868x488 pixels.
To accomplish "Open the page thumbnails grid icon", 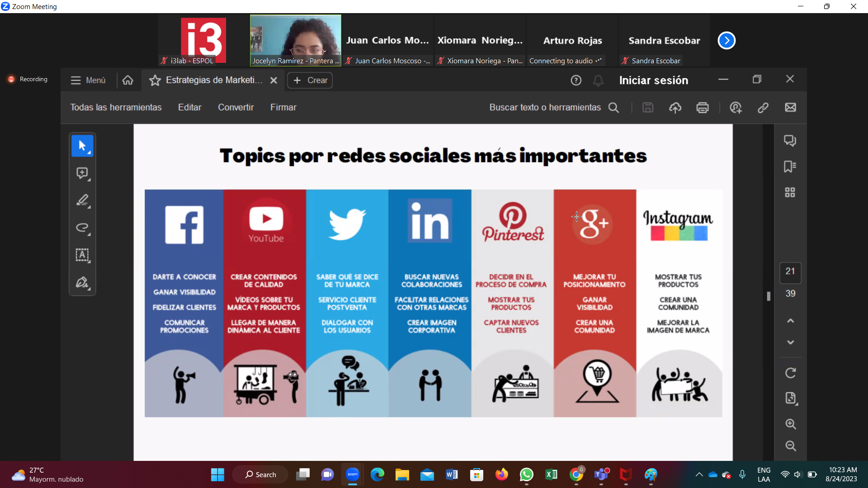I will point(790,192).
